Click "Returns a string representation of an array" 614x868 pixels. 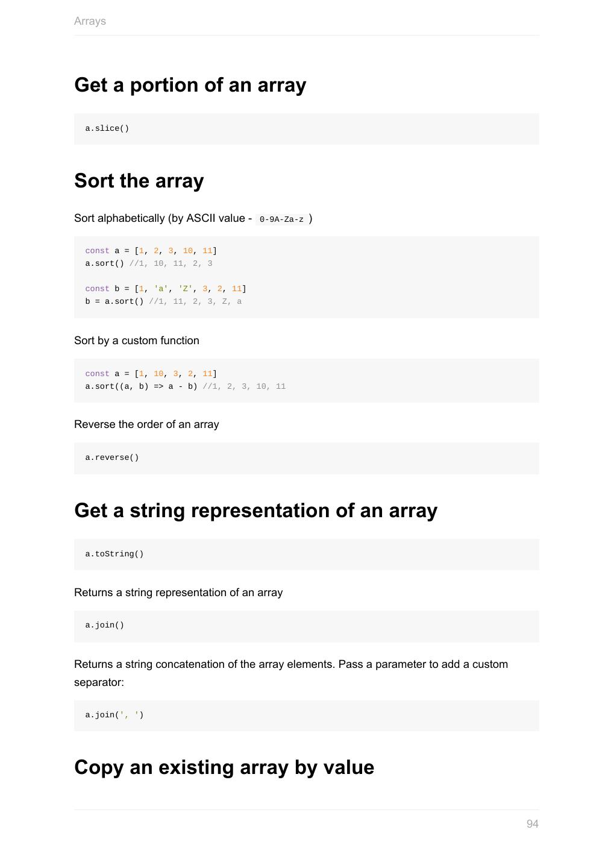click(178, 593)
